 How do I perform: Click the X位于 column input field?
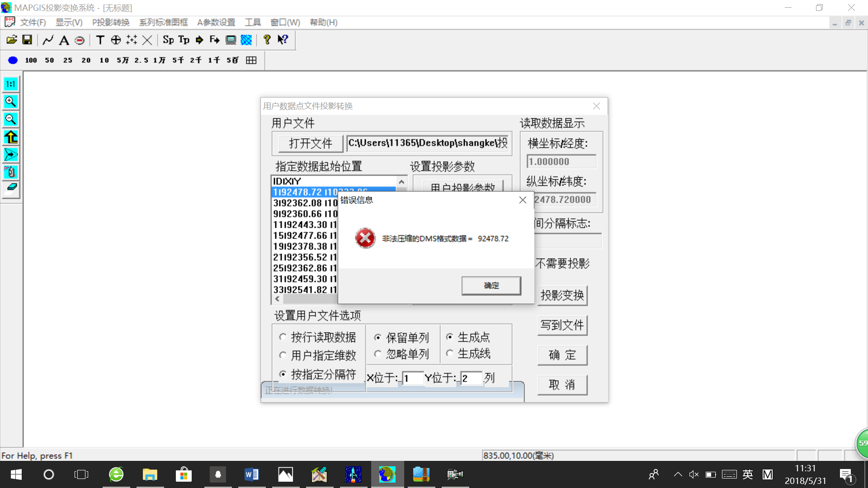413,378
